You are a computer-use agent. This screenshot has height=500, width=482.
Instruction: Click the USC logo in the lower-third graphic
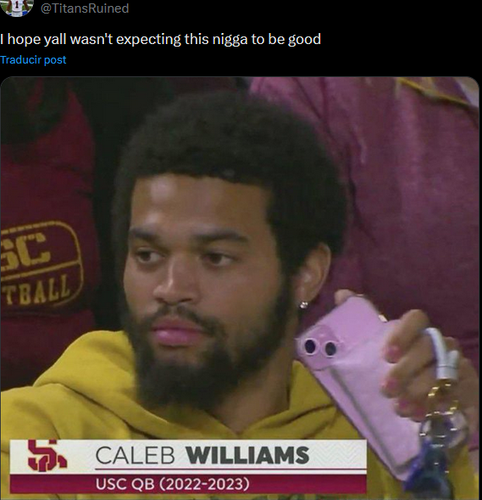[47, 455]
